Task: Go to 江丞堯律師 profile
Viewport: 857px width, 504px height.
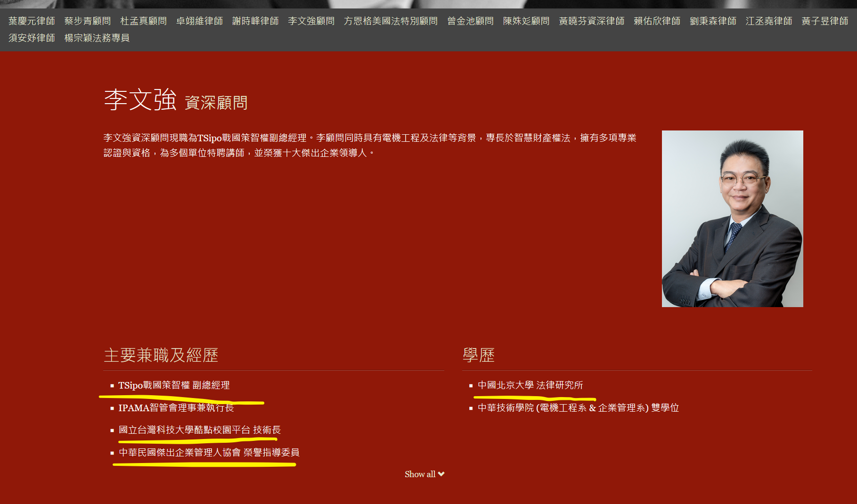Action: [x=769, y=21]
